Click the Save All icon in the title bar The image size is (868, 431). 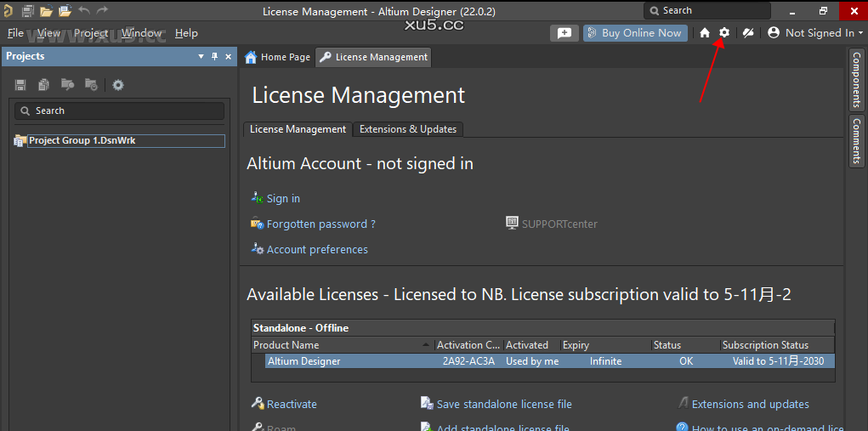coord(28,11)
